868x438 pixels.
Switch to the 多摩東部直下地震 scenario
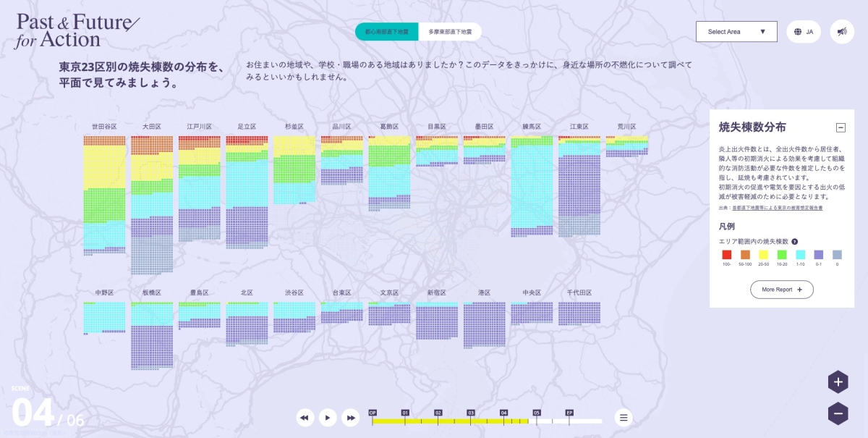click(x=450, y=32)
